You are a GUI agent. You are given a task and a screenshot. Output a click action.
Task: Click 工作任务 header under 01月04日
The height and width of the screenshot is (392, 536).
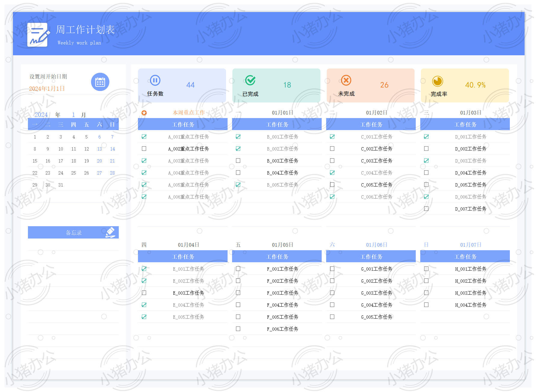[x=183, y=257]
